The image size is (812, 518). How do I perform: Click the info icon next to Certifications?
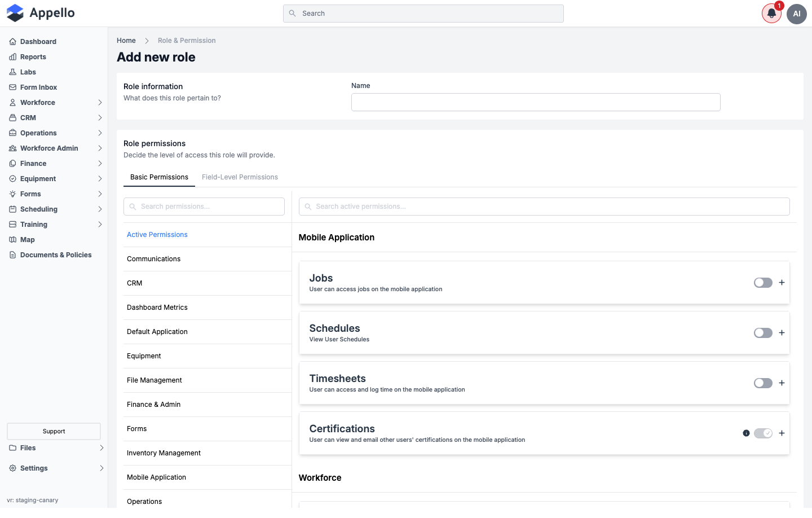tap(746, 433)
